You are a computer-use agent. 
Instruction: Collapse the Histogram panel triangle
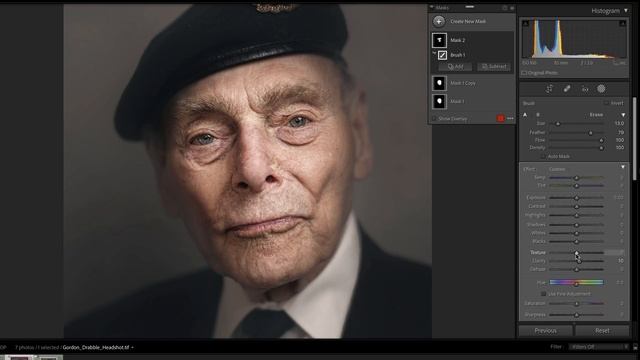(x=626, y=11)
